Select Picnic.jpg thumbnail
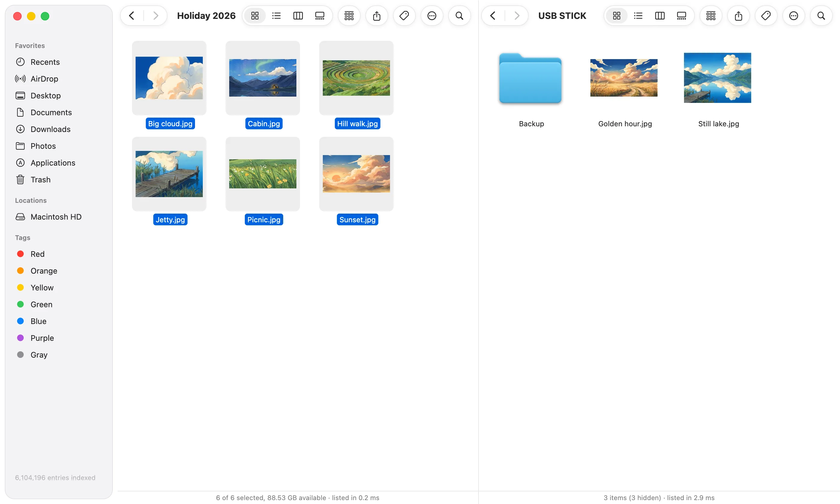Image resolution: width=840 pixels, height=504 pixels. pos(262,174)
